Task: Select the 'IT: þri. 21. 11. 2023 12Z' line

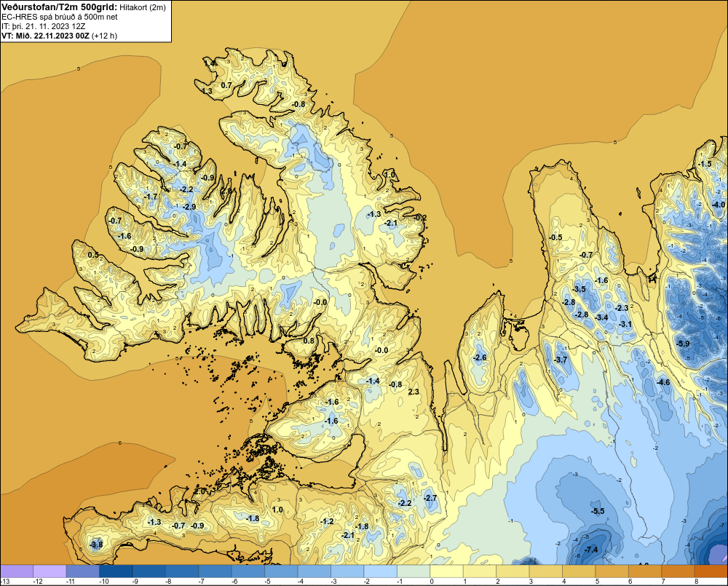Action: coord(43,26)
